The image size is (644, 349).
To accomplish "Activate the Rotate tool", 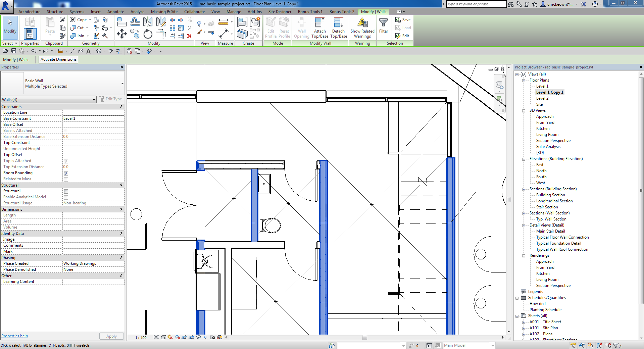I will pos(148,34).
